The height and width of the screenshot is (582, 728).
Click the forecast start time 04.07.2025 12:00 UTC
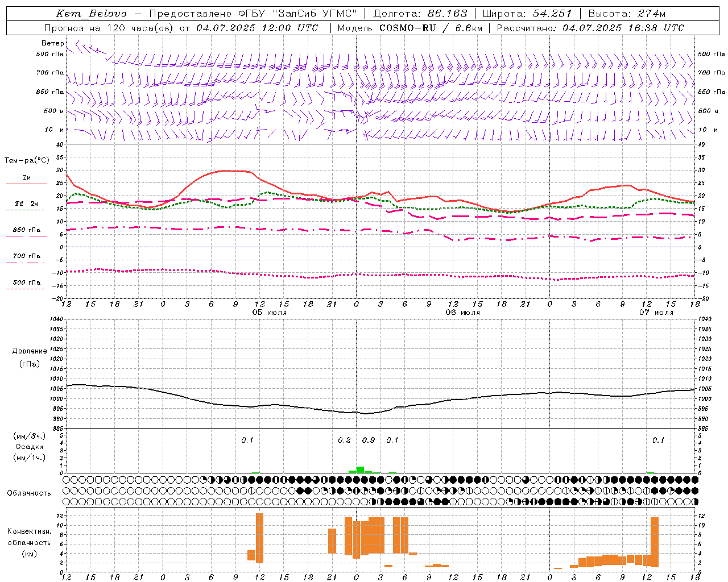[257, 28]
